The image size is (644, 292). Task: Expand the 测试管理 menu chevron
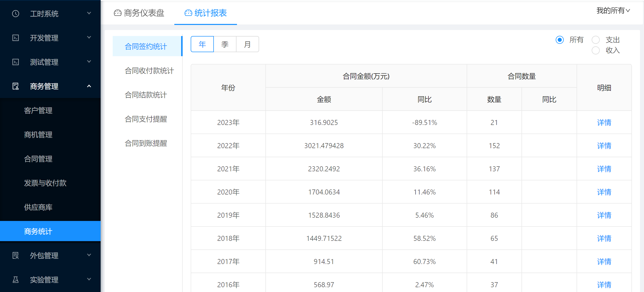coord(89,61)
